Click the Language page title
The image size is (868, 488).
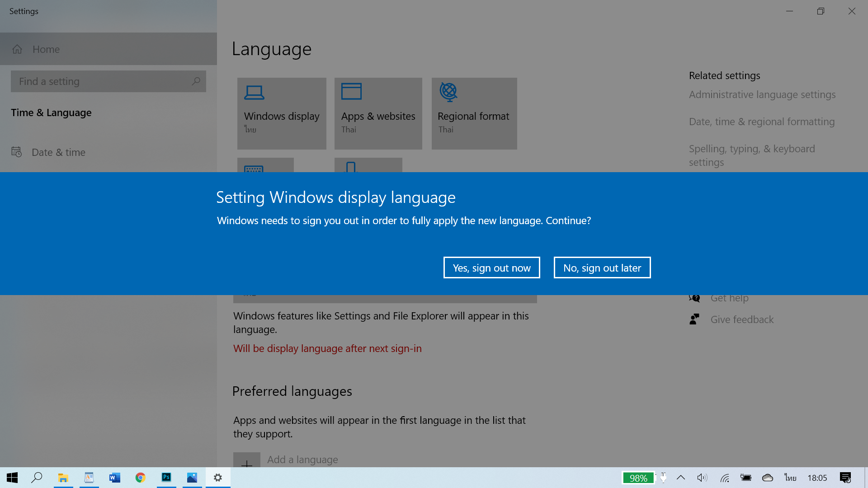coord(272,49)
